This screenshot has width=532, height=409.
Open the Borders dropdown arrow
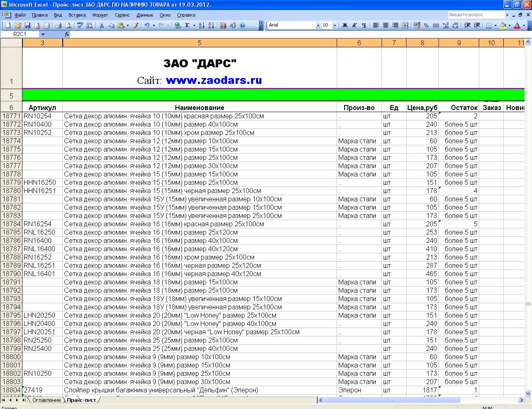tap(495, 25)
